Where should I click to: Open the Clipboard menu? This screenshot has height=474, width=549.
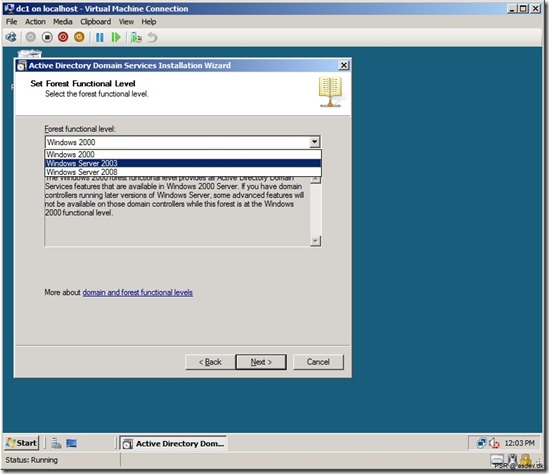click(x=96, y=22)
